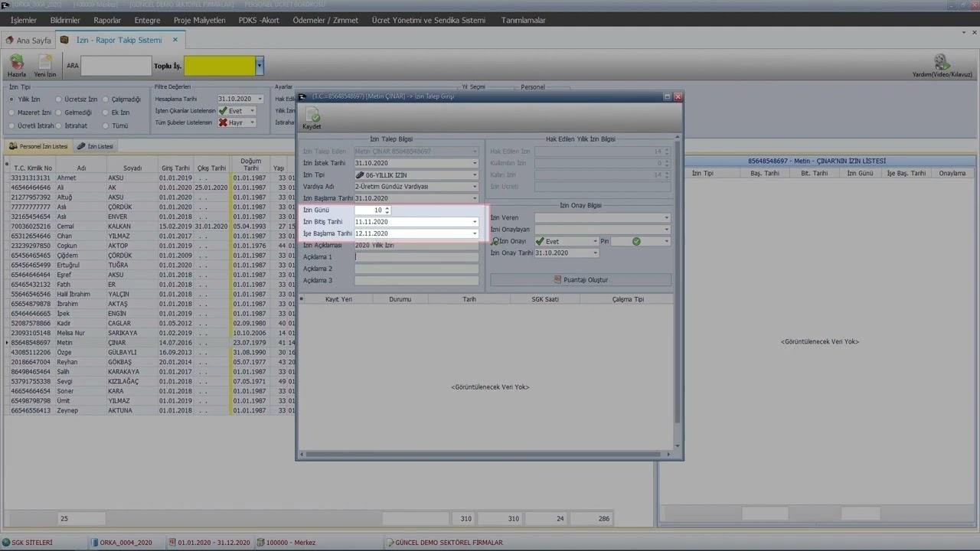Open the Proje Maliyetlen menu
This screenshot has height=551, width=980.
[x=199, y=20]
